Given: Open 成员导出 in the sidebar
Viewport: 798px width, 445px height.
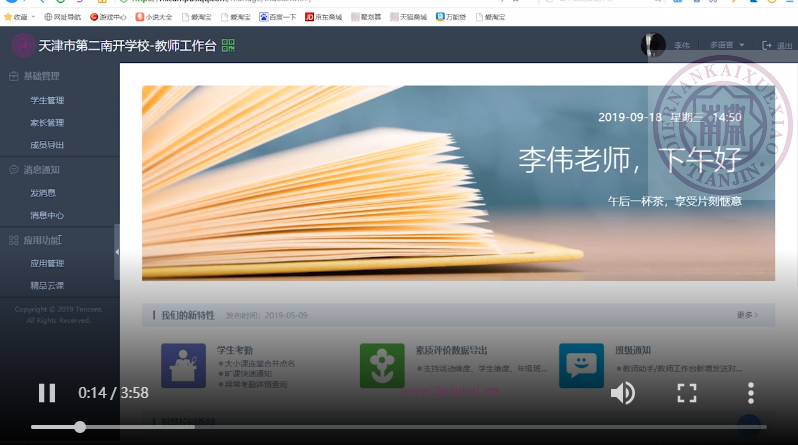Looking at the screenshot, I should pos(47,145).
